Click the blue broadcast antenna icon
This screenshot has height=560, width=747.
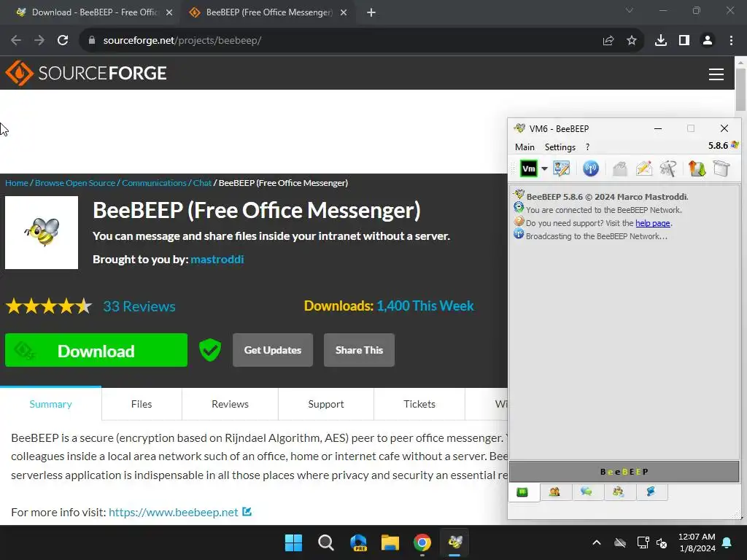click(591, 168)
